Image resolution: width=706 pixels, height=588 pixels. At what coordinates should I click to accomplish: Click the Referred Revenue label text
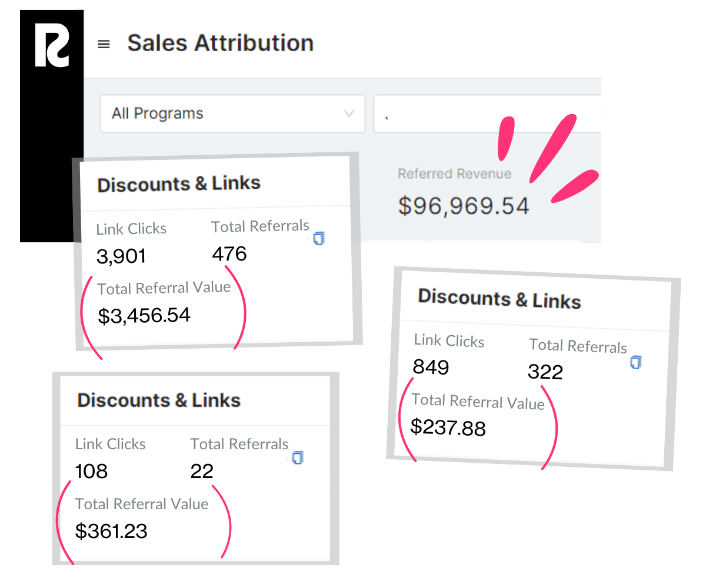(x=454, y=173)
